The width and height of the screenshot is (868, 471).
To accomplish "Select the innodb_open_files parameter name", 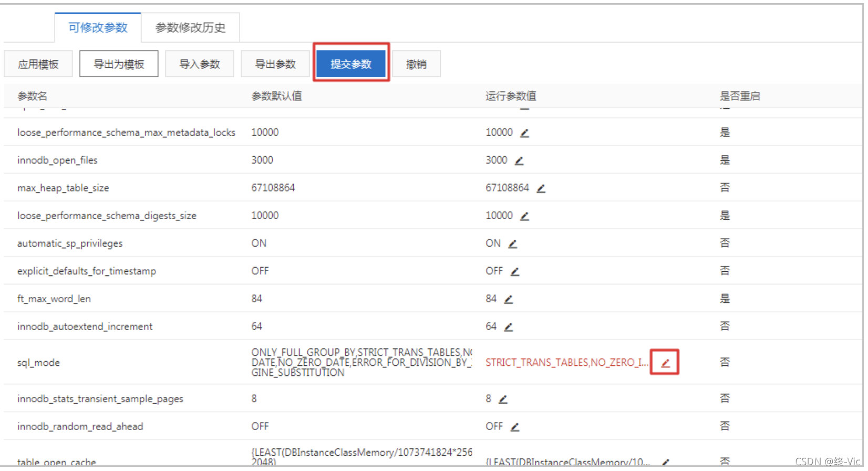I will click(57, 160).
